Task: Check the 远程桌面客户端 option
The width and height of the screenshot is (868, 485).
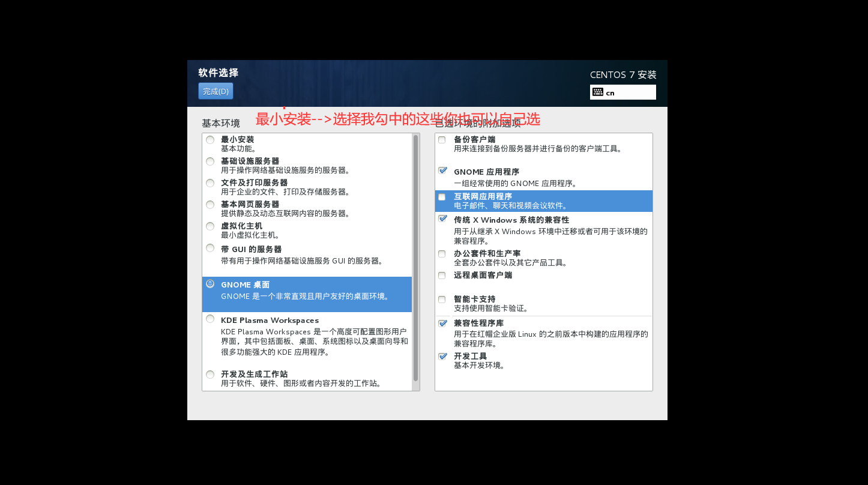Action: [442, 275]
